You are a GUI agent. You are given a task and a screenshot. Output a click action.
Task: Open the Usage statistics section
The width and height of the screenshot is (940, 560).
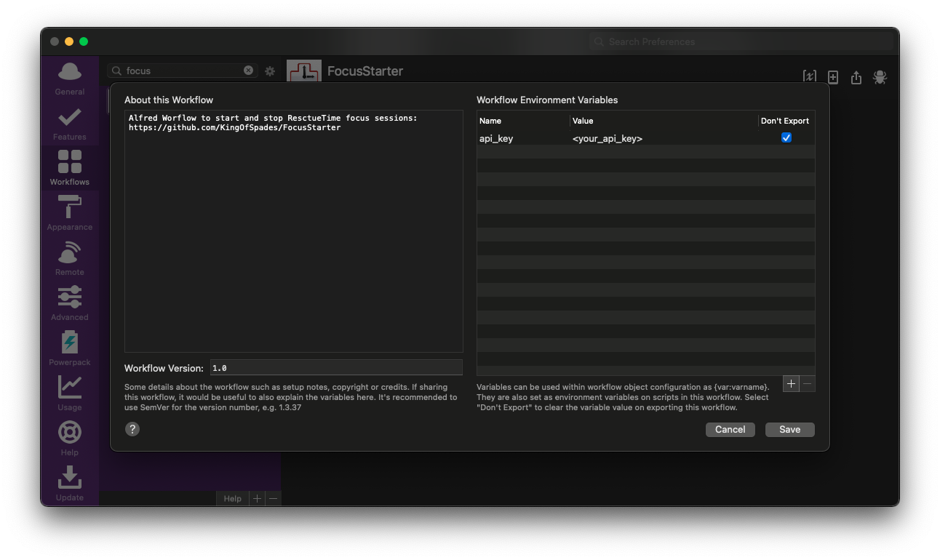pyautogui.click(x=70, y=394)
